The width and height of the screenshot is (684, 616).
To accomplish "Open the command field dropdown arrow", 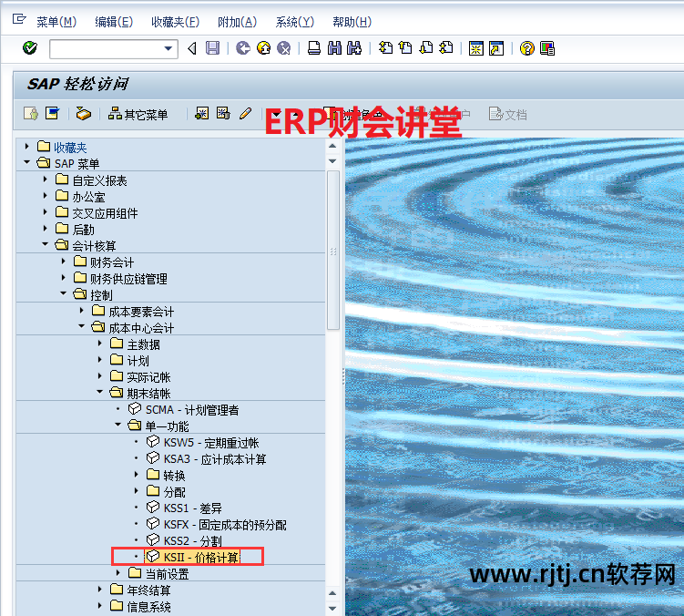I will tap(168, 48).
